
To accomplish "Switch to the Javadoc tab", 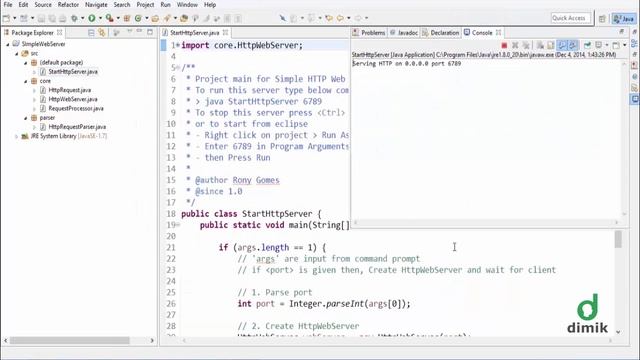I will click(x=404, y=33).
